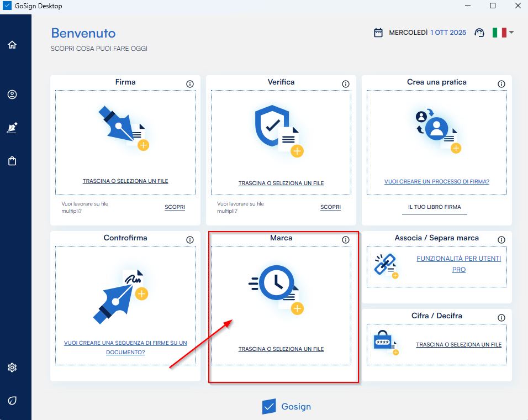Show info for the Firma card

tap(190, 84)
